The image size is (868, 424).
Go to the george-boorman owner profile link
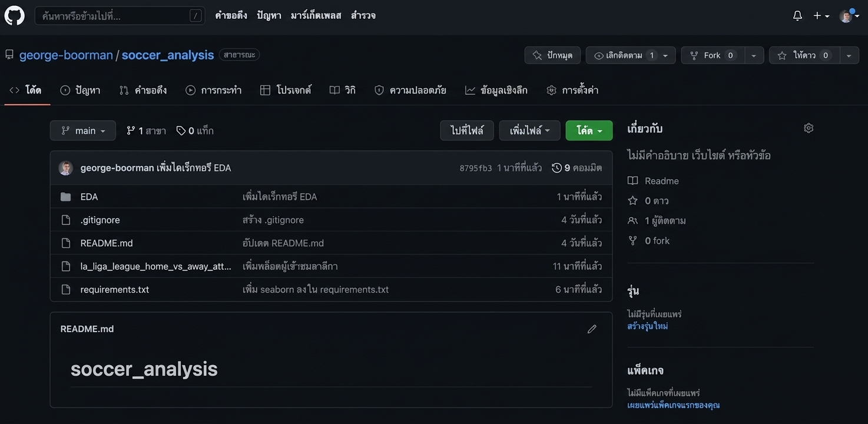click(66, 55)
